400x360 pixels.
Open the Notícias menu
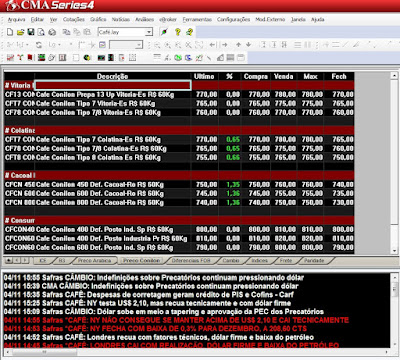pos(121,19)
